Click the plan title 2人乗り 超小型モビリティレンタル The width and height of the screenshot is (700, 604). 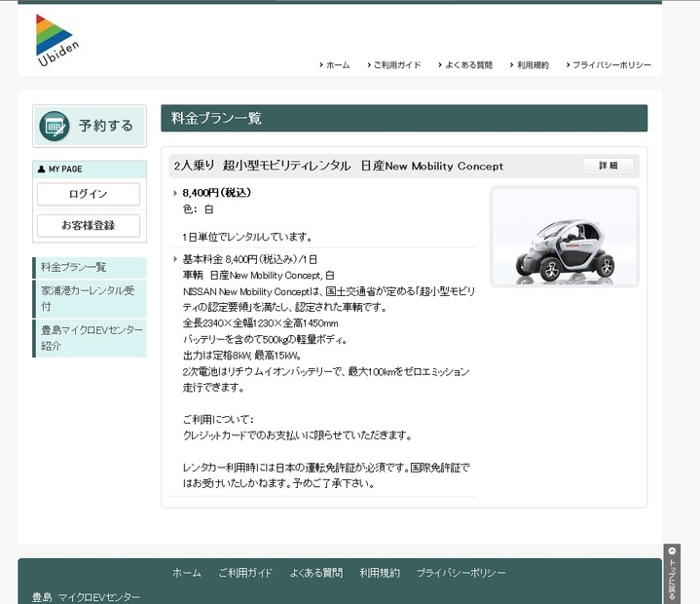click(x=262, y=166)
